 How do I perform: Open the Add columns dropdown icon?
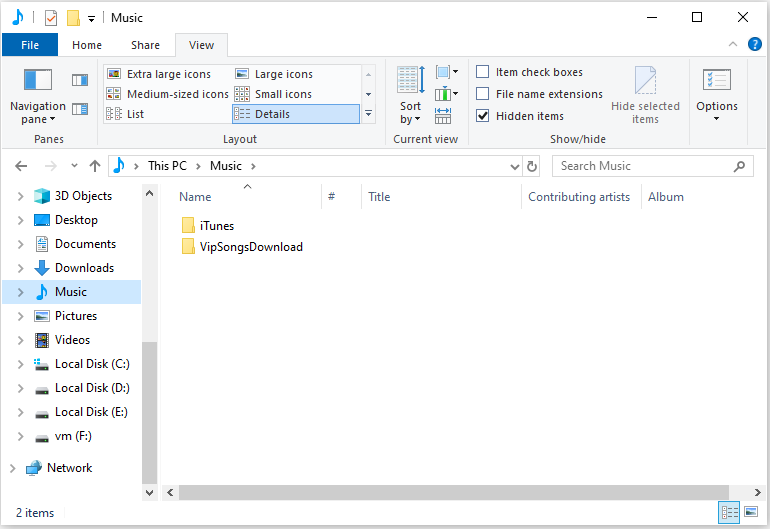[447, 93]
